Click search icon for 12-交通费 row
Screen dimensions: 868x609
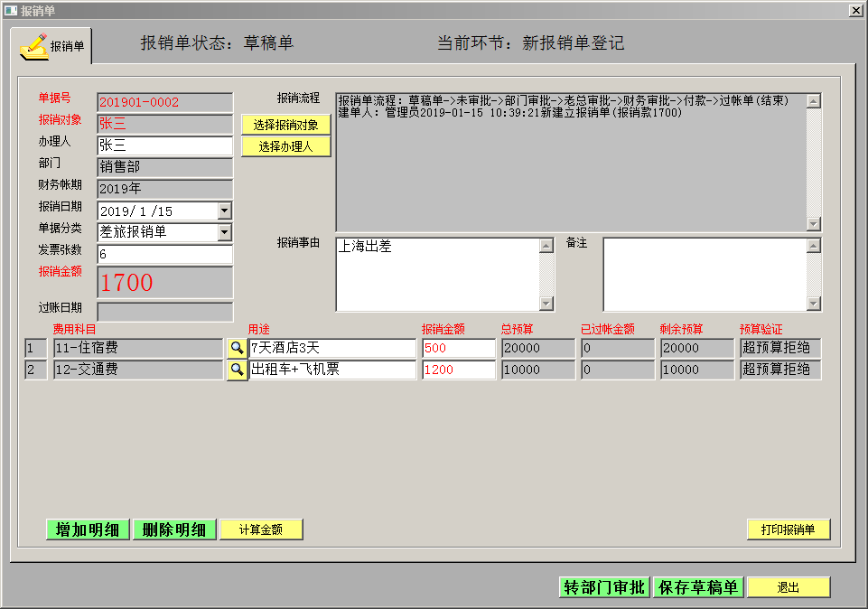point(237,370)
